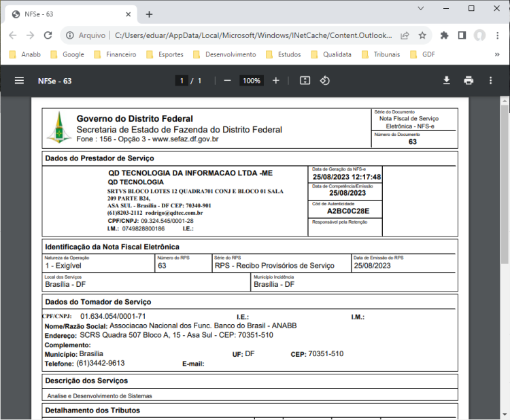Viewport: 510px width, 420px height.
Task: Click the scrollbar down arrow
Action: [505, 414]
